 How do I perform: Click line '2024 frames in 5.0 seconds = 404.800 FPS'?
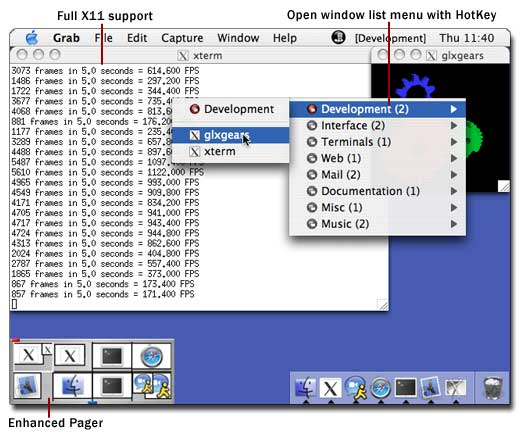[x=105, y=254]
